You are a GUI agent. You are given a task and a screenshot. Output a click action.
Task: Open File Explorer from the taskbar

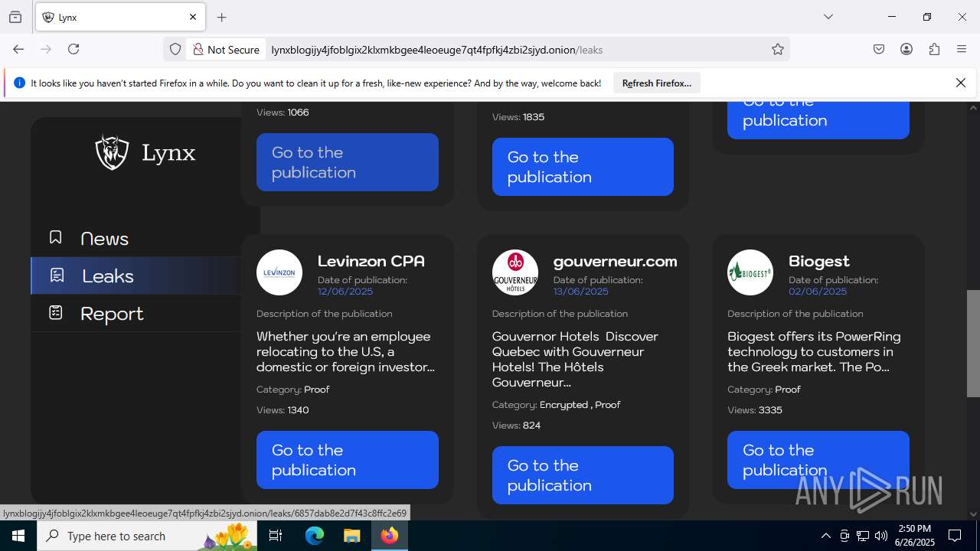tap(351, 536)
